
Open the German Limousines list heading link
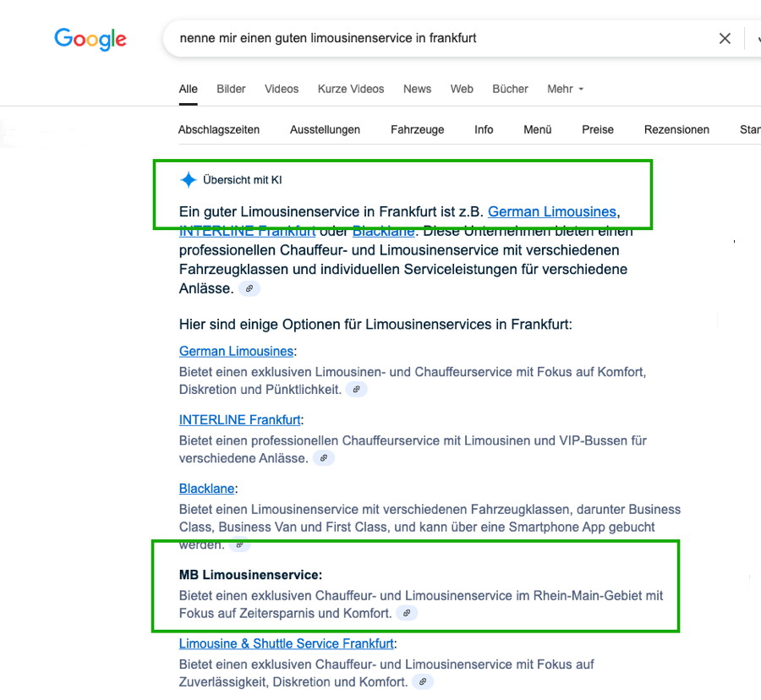coord(237,351)
